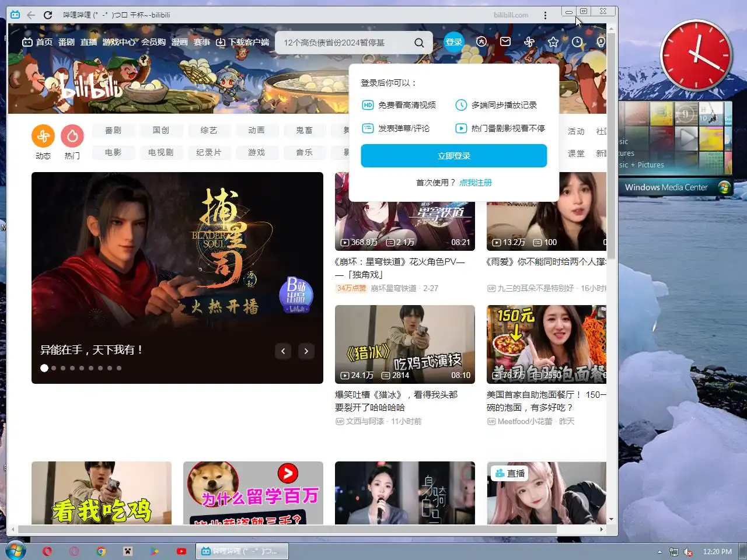
Task: Select the 电影 category
Action: (x=113, y=152)
